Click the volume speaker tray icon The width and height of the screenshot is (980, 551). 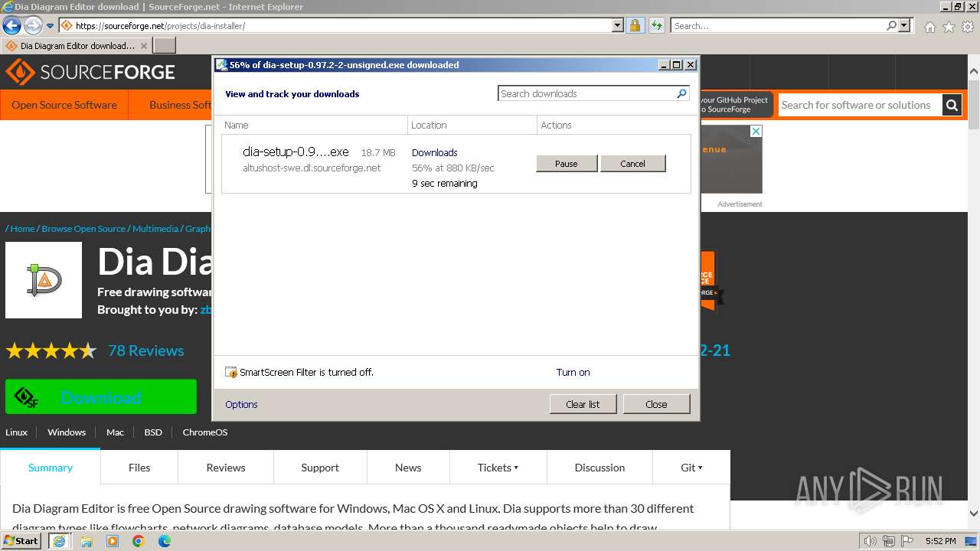tap(870, 541)
